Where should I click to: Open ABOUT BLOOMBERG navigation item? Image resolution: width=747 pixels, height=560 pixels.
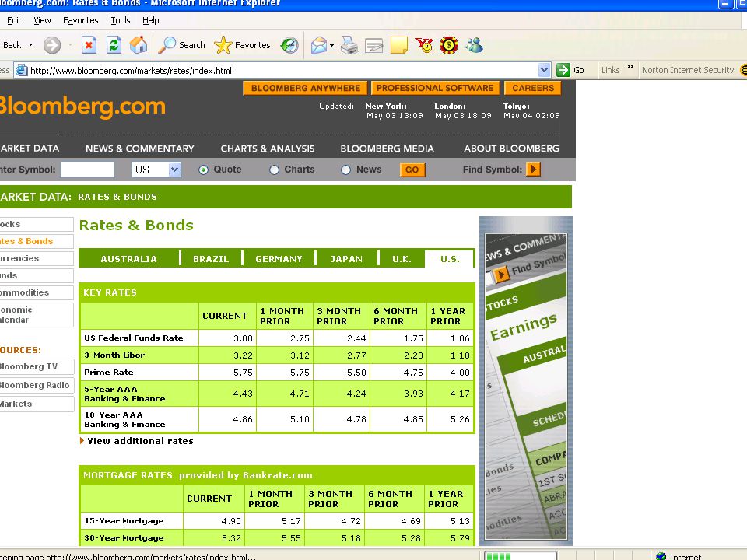pyautogui.click(x=511, y=149)
